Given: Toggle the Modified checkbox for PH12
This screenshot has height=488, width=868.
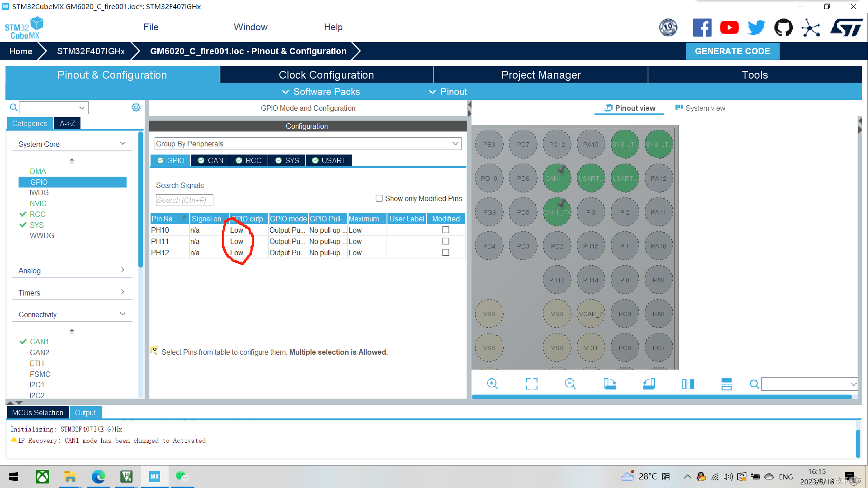Looking at the screenshot, I should [x=446, y=253].
